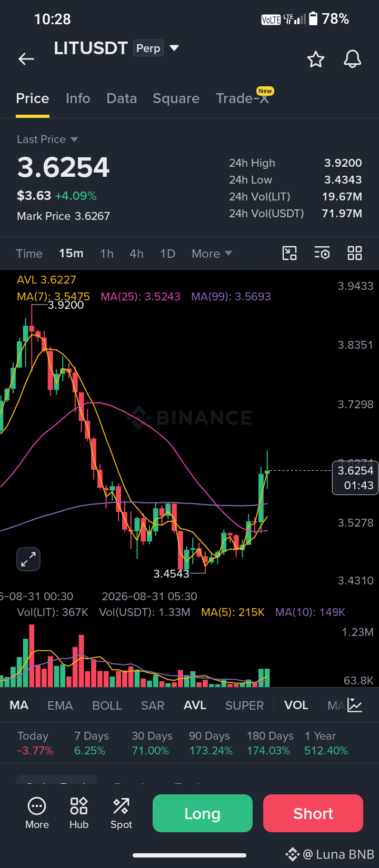The image size is (379, 868).
Task: Tap the MA(7) value label
Action: click(53, 297)
